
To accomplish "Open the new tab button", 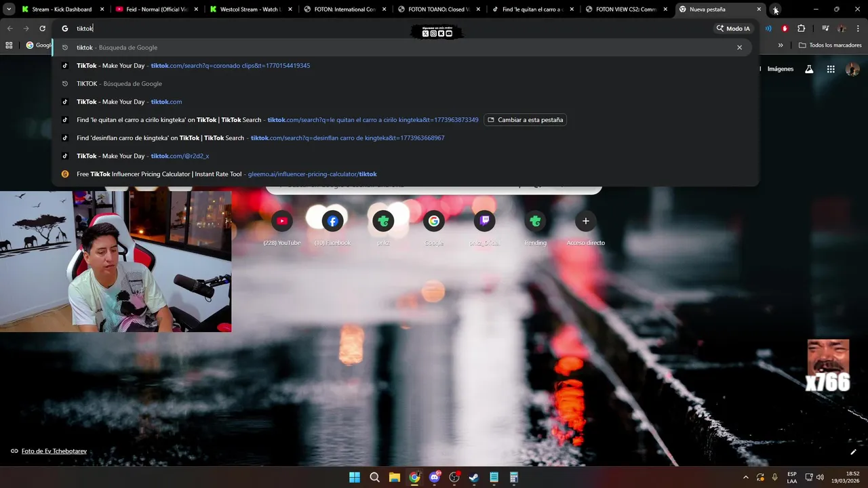I will point(776,9).
